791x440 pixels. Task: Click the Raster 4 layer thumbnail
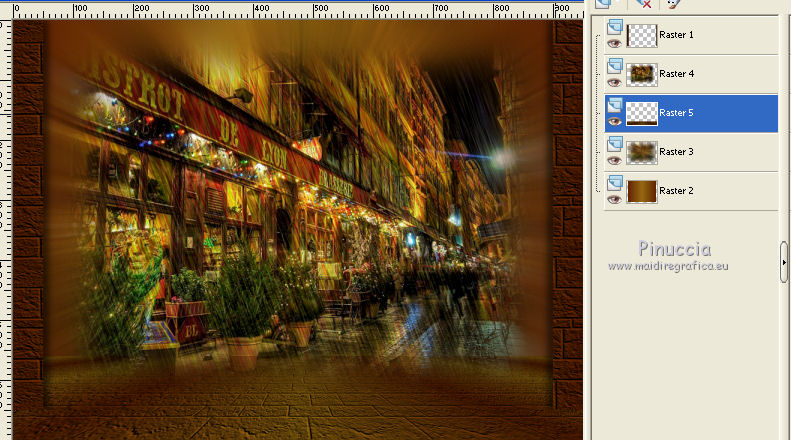pyautogui.click(x=641, y=74)
